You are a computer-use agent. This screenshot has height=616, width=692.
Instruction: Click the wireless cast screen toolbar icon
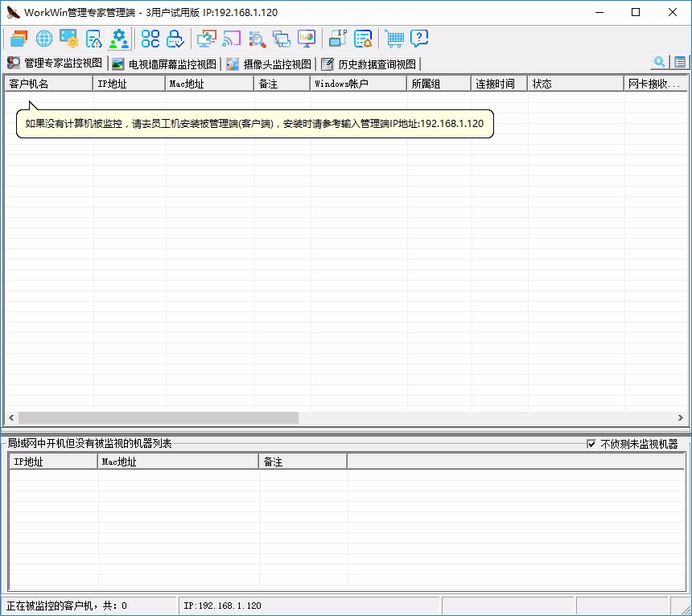coord(232,38)
